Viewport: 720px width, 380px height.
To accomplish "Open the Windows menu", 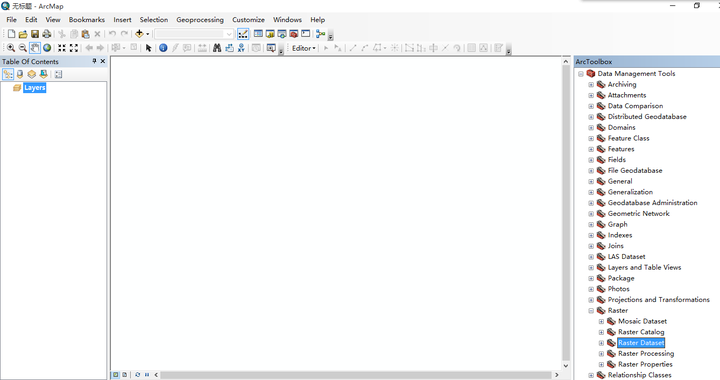I will click(287, 20).
